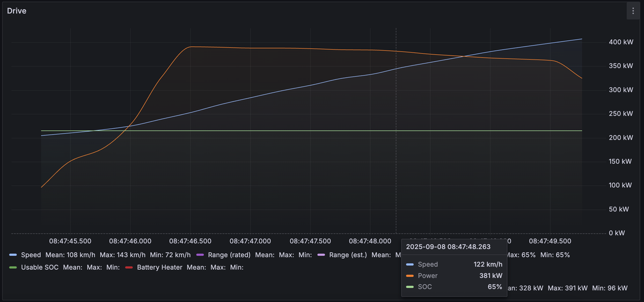Click the 08:47:45.500 time axis label
This screenshot has width=644, height=302.
pos(70,242)
